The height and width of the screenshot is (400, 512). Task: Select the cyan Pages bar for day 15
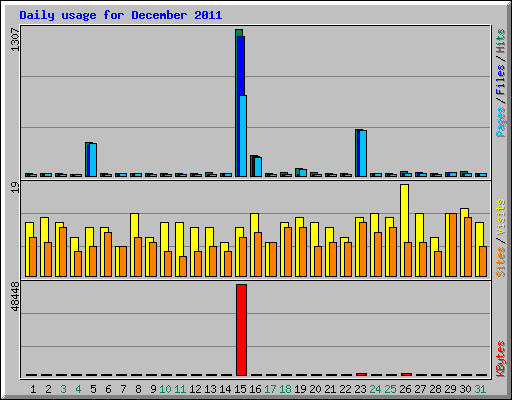point(243,136)
